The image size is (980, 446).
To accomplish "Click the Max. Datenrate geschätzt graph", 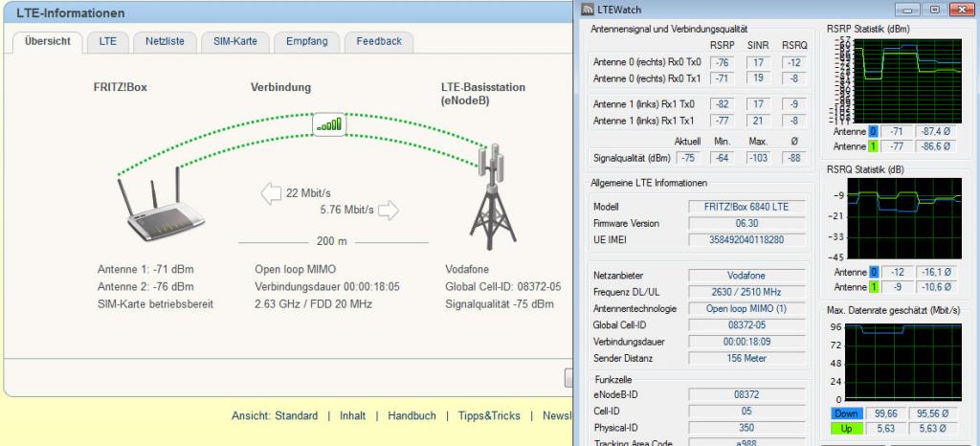I will pos(903,361).
